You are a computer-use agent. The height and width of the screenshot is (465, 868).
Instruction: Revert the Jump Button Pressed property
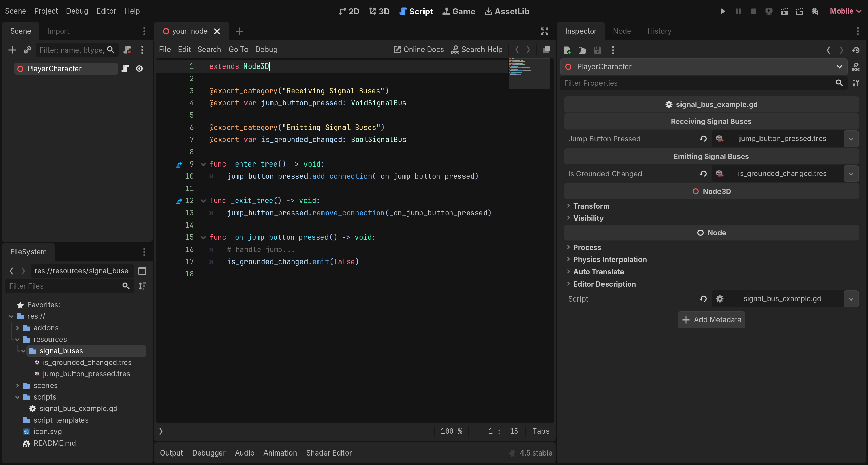pos(703,139)
